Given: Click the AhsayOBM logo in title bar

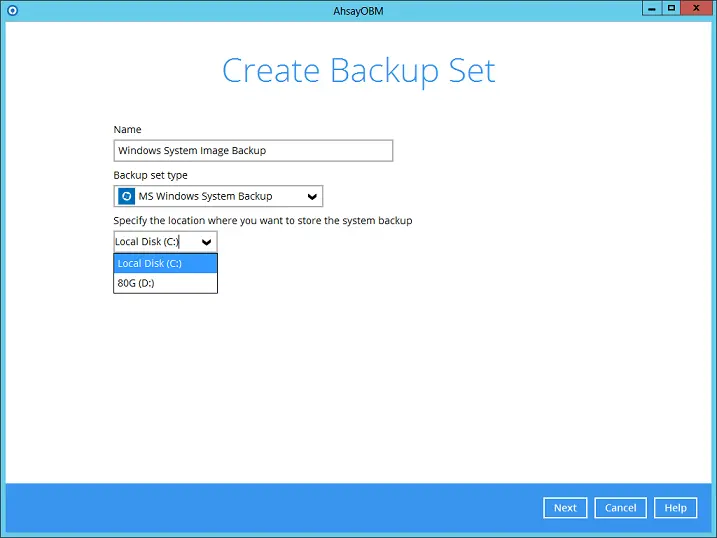Looking at the screenshot, I should pos(12,10).
